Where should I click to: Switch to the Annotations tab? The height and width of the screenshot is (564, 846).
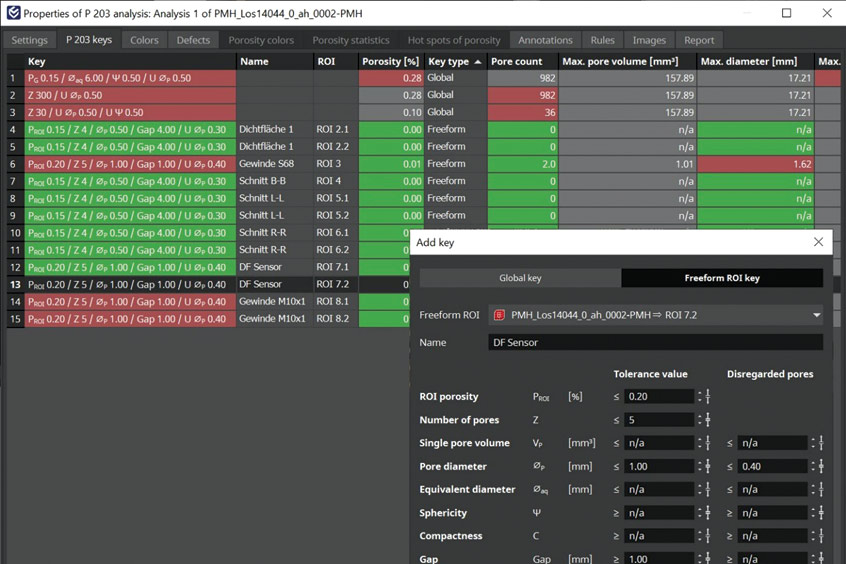(x=545, y=40)
